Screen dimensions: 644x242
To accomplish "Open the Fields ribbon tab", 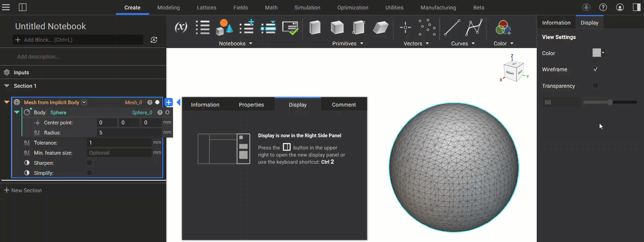I will point(241,7).
